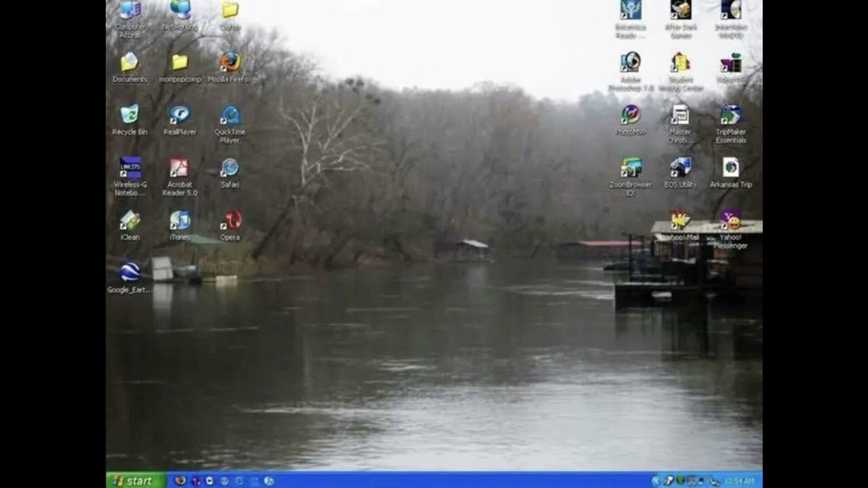
Task: Select the Yahoo! Mail desktop shortcut
Action: pos(680,225)
